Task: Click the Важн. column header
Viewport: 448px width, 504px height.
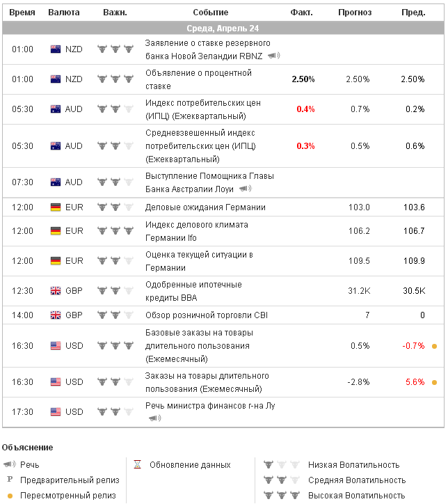Action: 115,13
